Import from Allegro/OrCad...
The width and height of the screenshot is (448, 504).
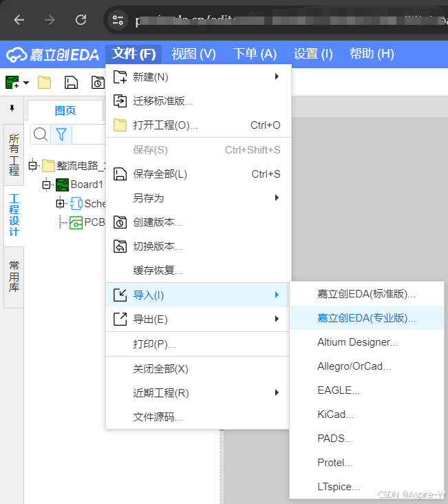[367, 366]
